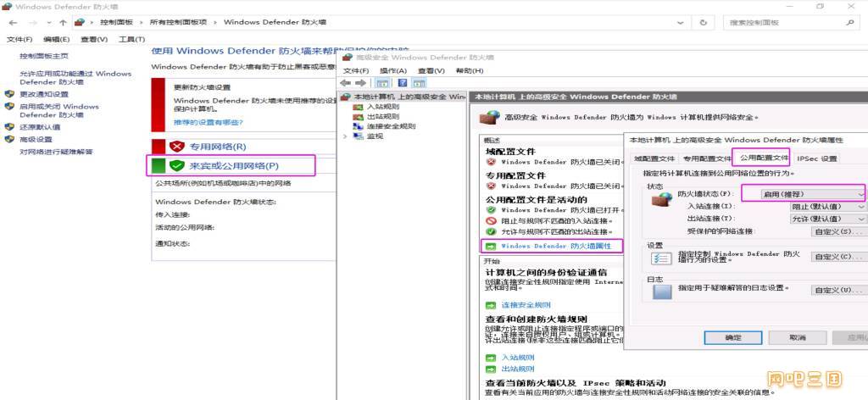Open green-arrow 出站规则 link in 开始 section

[x=518, y=369]
